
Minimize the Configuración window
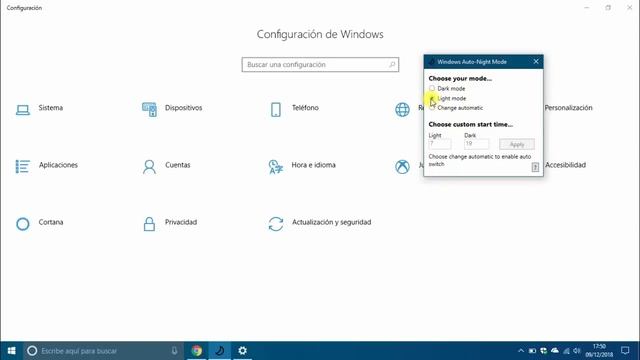(587, 8)
